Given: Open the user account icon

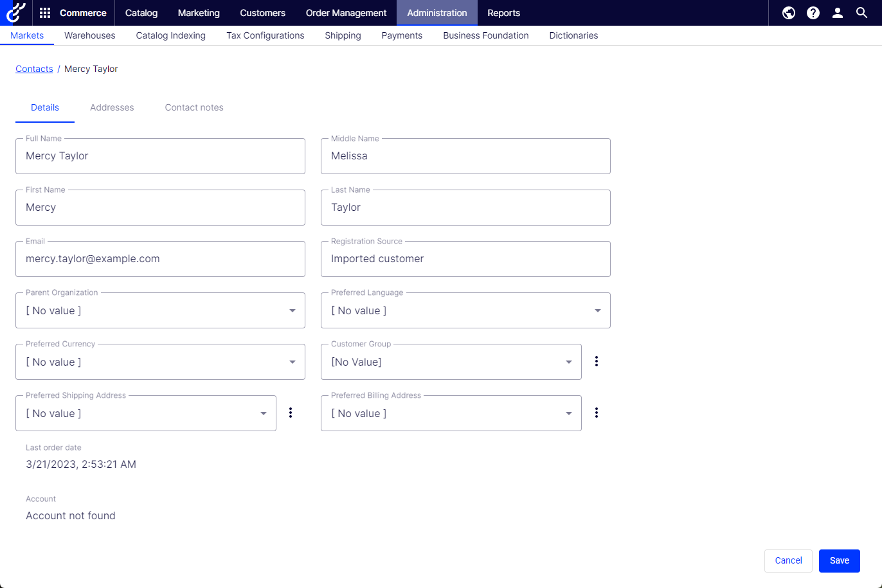Looking at the screenshot, I should point(838,13).
